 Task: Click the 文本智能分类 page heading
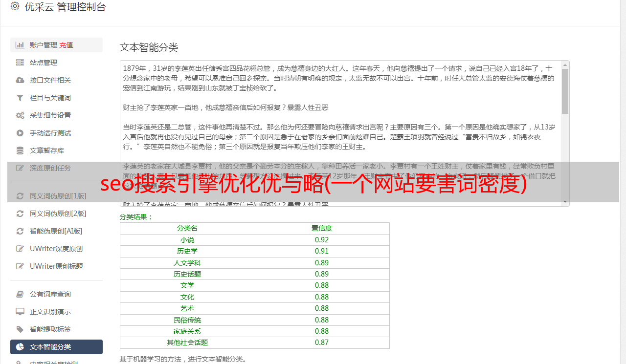149,47
